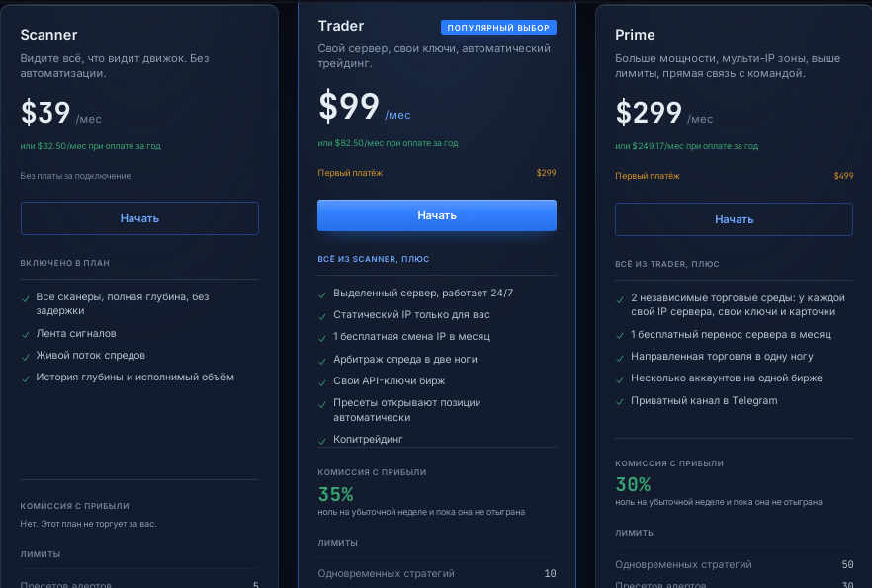Click the "35%" profit commission value
This screenshot has width=872, height=588.
[336, 494]
